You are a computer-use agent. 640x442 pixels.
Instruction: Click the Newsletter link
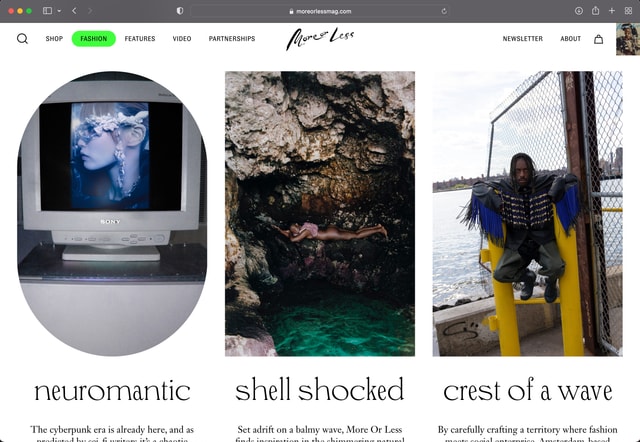click(x=522, y=39)
